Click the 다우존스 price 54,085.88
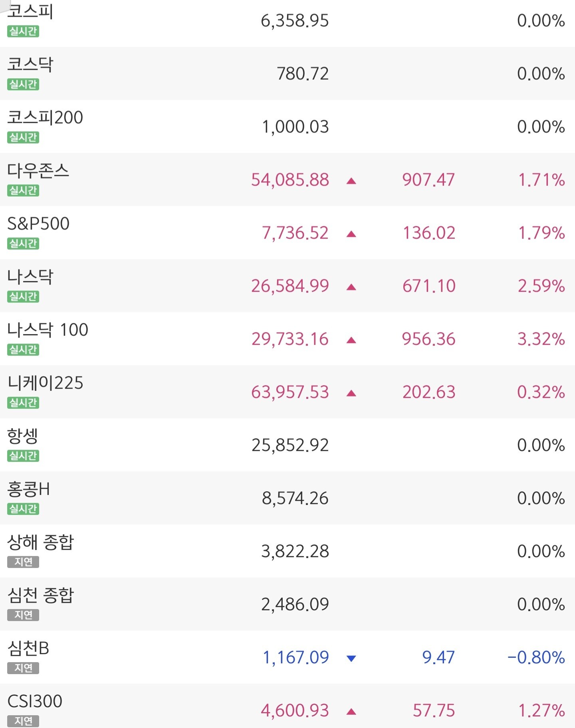 pos(290,180)
